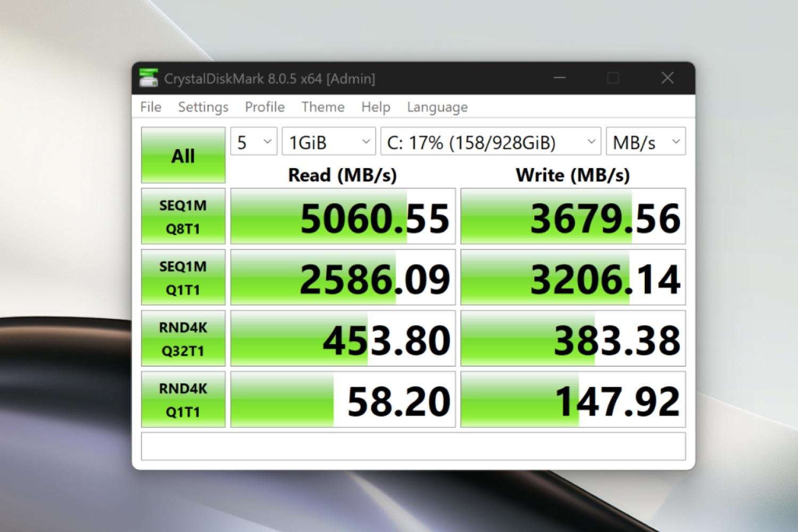The image size is (798, 532).
Task: Close the CrystalDiskMark window
Action: click(668, 78)
